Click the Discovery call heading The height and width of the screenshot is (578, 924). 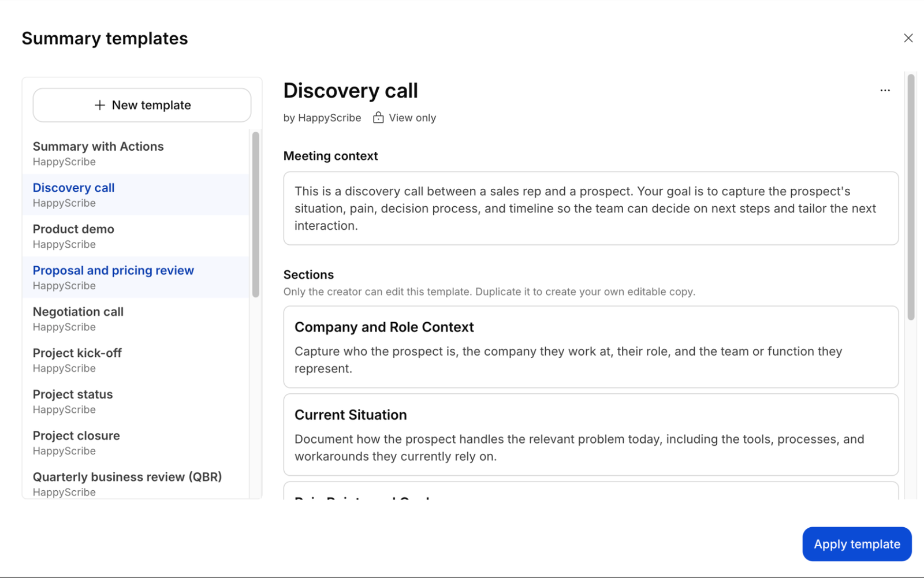(x=351, y=91)
